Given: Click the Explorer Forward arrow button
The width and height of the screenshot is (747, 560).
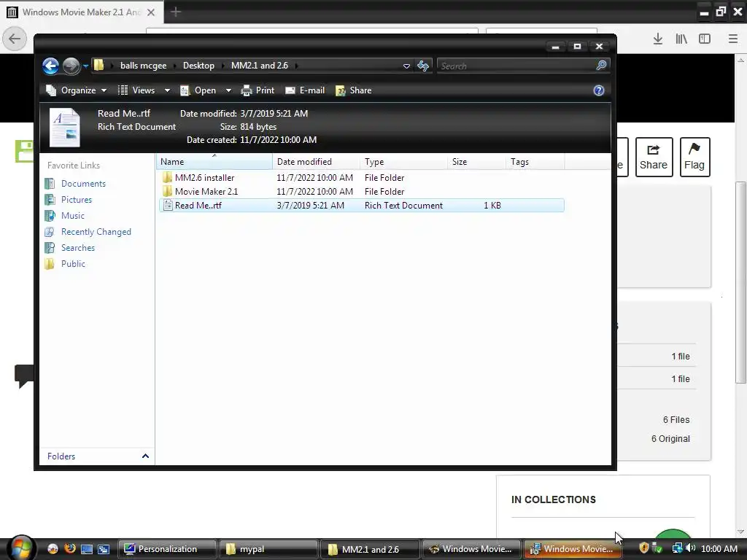Looking at the screenshot, I should 71,66.
